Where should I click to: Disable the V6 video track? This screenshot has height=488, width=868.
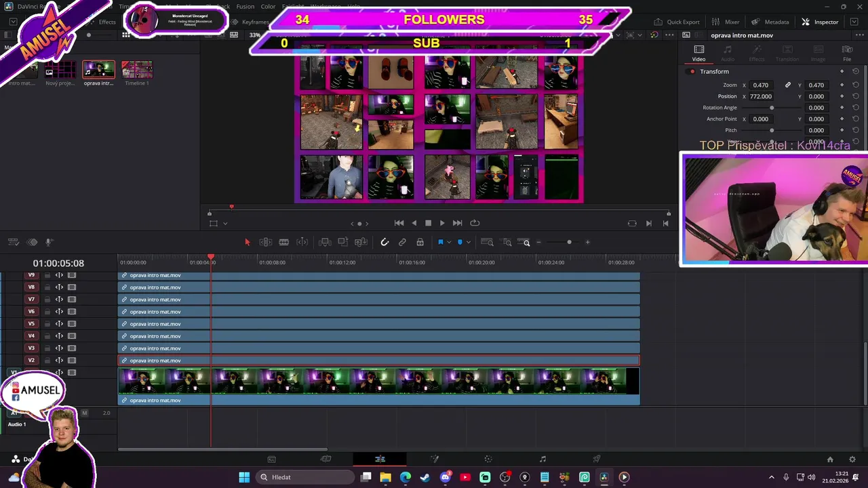72,312
